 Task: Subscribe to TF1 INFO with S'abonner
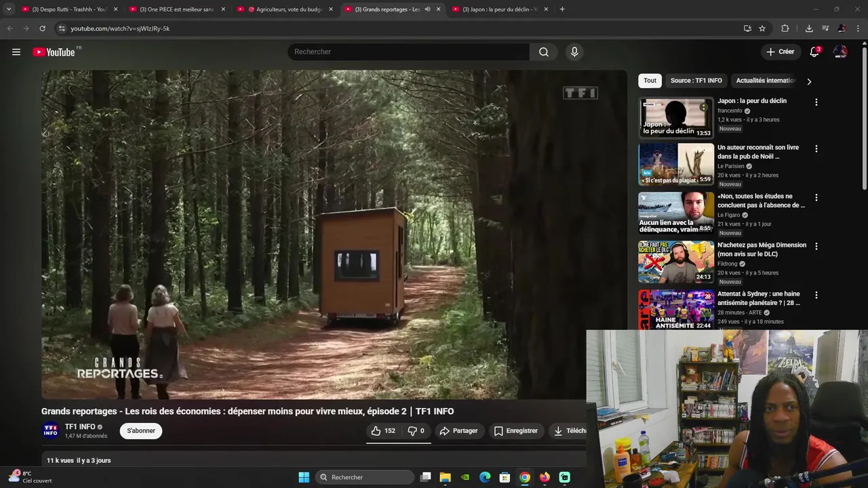(141, 430)
